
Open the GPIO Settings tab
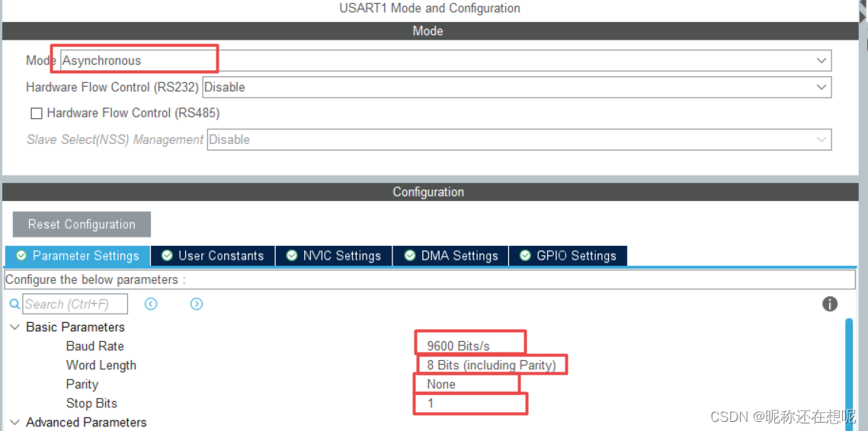(568, 256)
